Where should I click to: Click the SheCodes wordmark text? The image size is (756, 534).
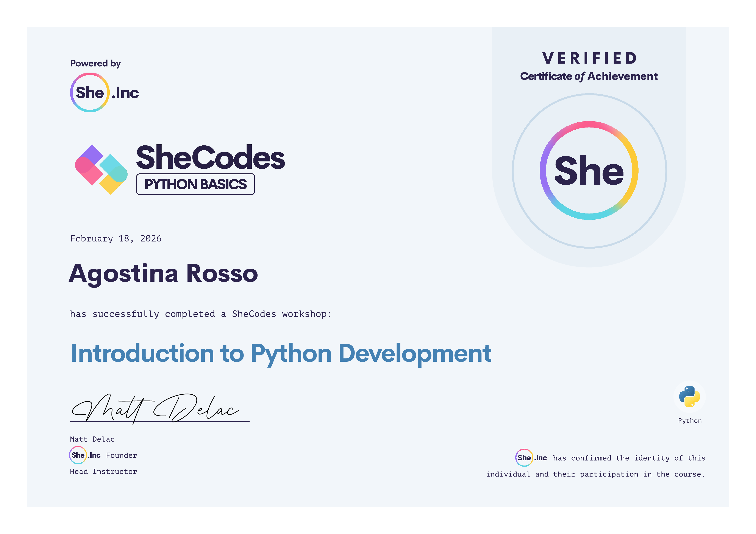(x=210, y=158)
